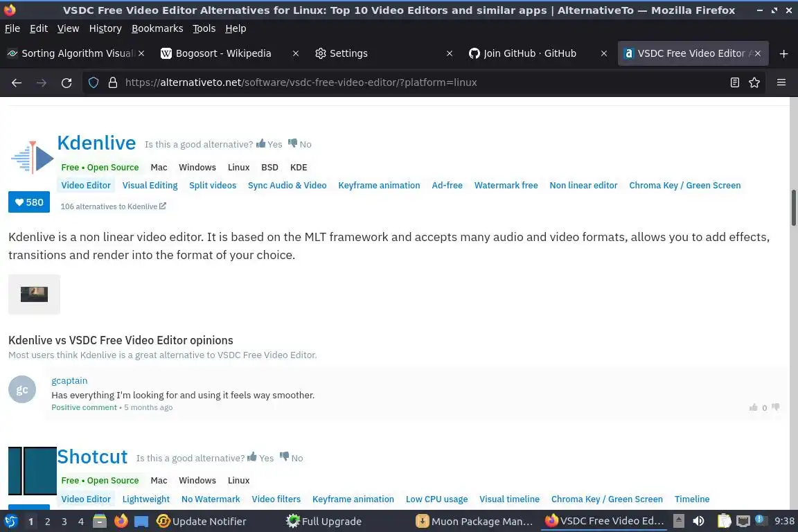Close the Sorting Algorithm Visual tab
This screenshot has width=798, height=532.
(141, 53)
